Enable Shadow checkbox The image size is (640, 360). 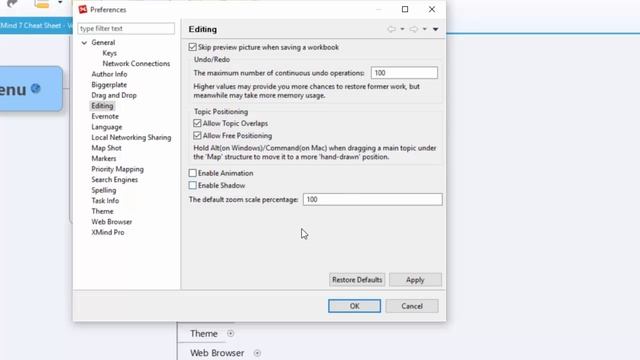tap(193, 185)
